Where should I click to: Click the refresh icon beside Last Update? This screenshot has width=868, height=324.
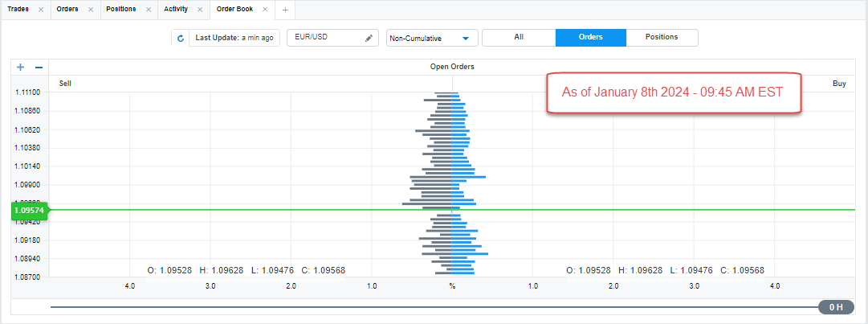click(x=181, y=38)
